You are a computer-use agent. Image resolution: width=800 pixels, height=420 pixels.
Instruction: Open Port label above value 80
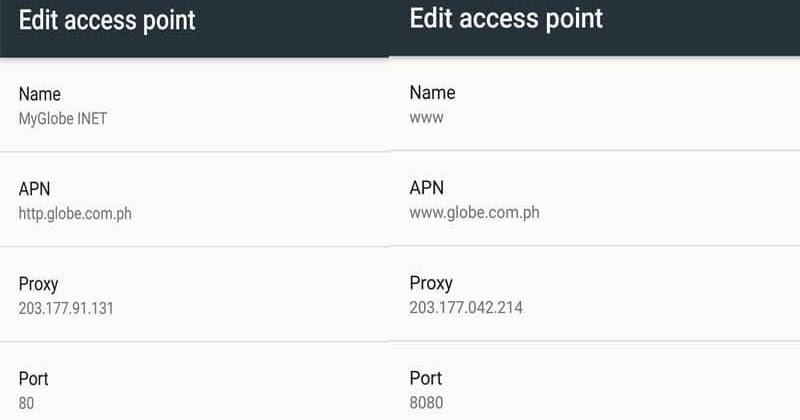pyautogui.click(x=34, y=379)
